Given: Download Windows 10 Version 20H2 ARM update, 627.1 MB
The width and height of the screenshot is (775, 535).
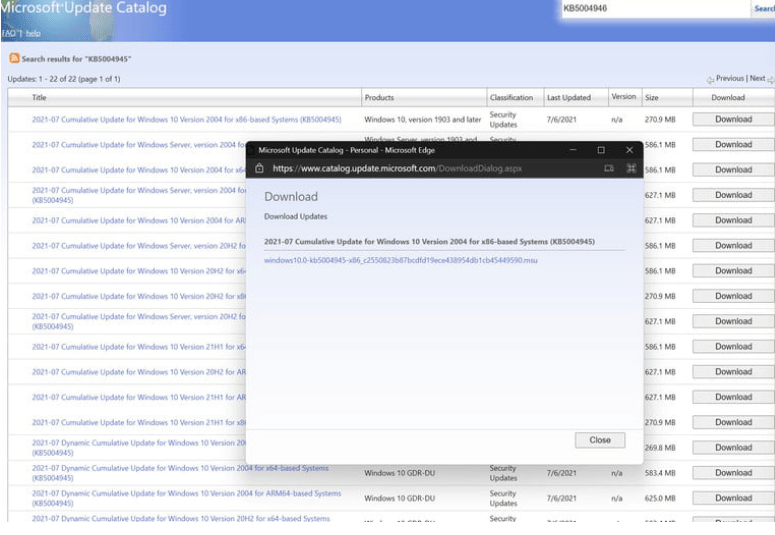Looking at the screenshot, I should [x=733, y=372].
